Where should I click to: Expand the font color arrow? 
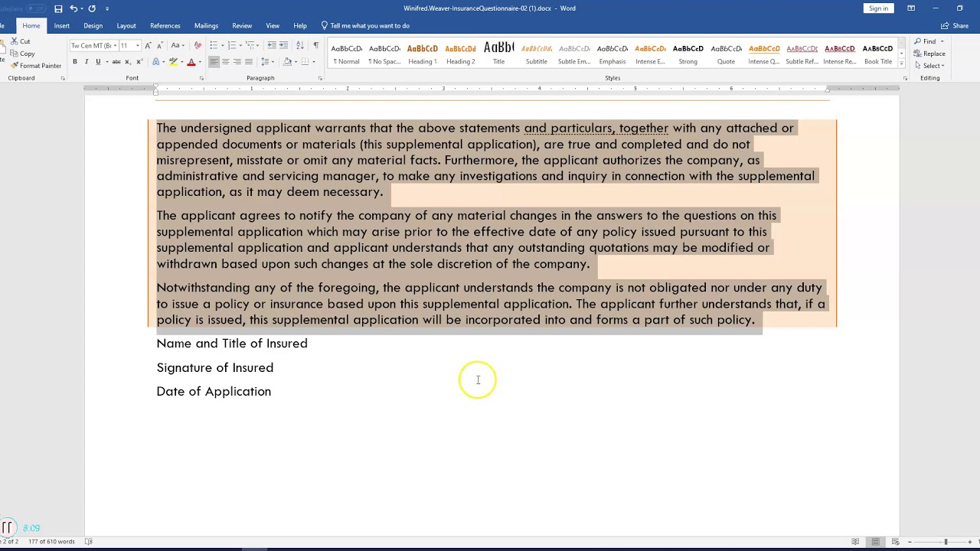tap(200, 61)
